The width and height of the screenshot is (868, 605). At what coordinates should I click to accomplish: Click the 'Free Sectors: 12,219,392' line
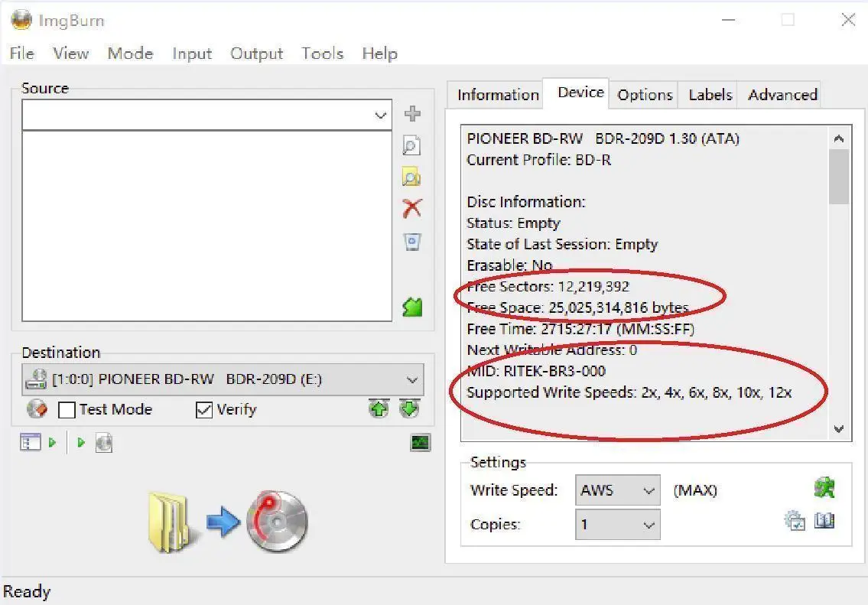coord(548,286)
